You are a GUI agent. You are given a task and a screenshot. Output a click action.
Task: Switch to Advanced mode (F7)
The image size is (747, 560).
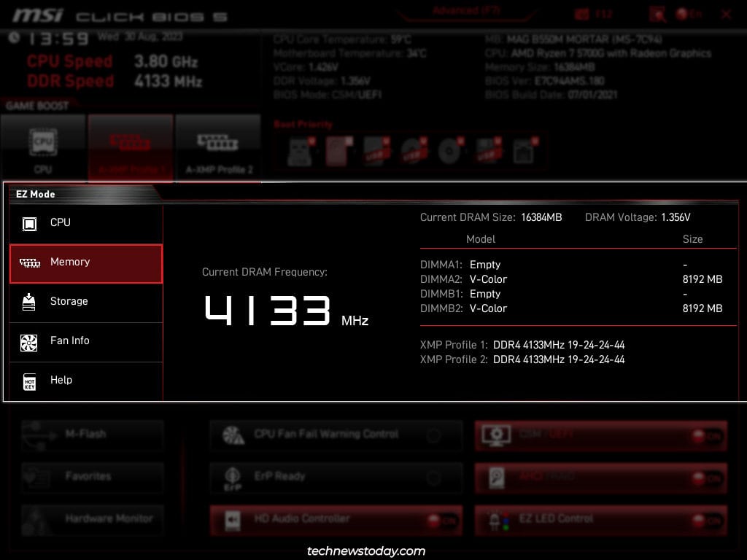tap(467, 12)
